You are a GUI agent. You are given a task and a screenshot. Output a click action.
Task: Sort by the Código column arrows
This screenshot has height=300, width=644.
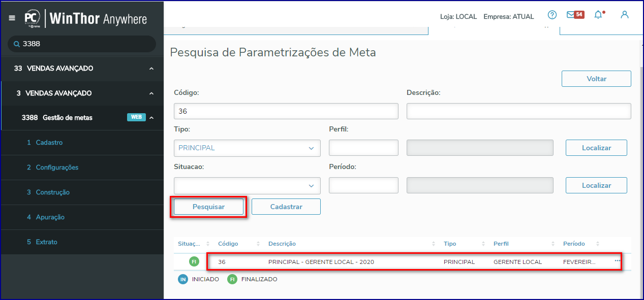[258, 244]
